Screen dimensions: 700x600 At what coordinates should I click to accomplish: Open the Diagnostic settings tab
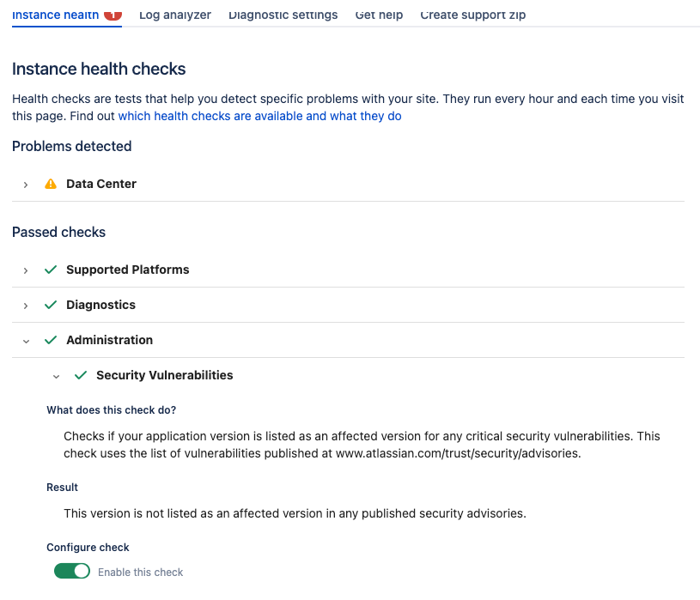(283, 15)
